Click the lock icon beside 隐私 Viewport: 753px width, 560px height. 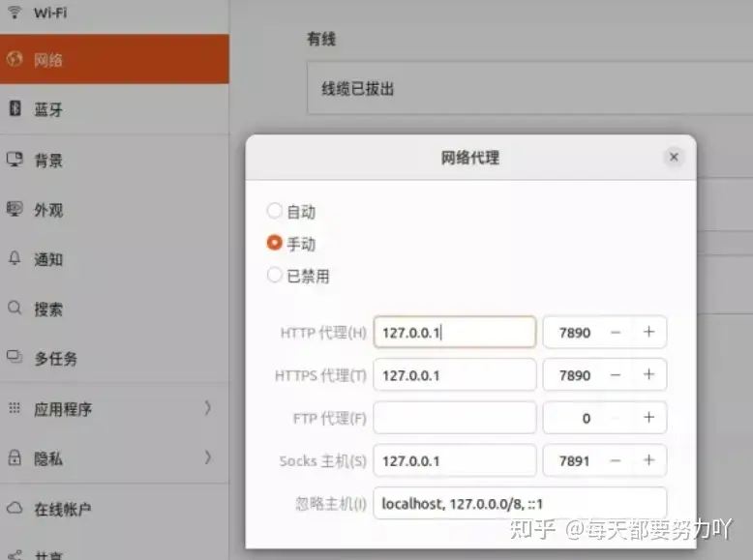coord(15,457)
